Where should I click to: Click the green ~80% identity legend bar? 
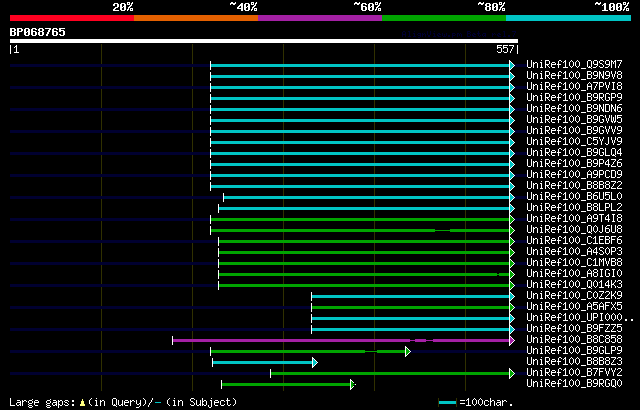pyautogui.click(x=444, y=18)
